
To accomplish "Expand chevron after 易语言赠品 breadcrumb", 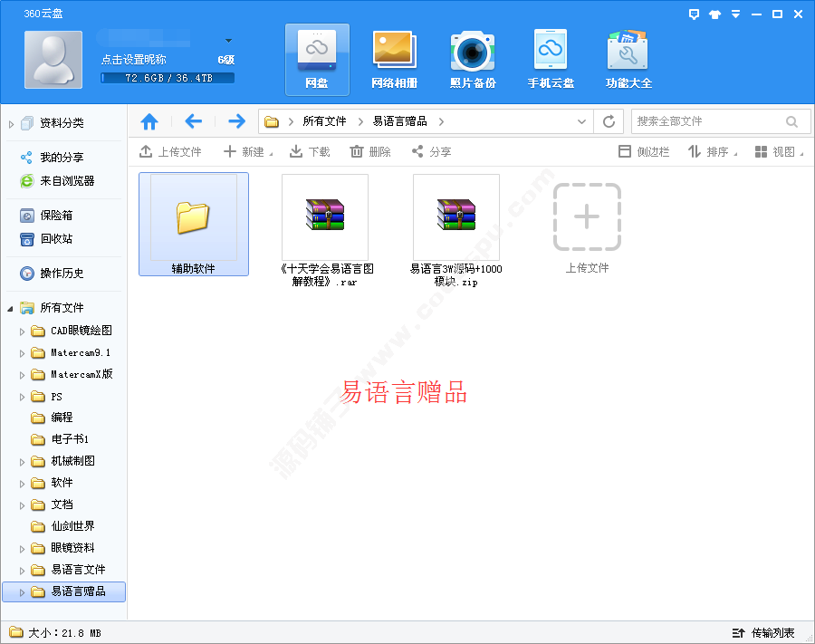I will [x=441, y=122].
